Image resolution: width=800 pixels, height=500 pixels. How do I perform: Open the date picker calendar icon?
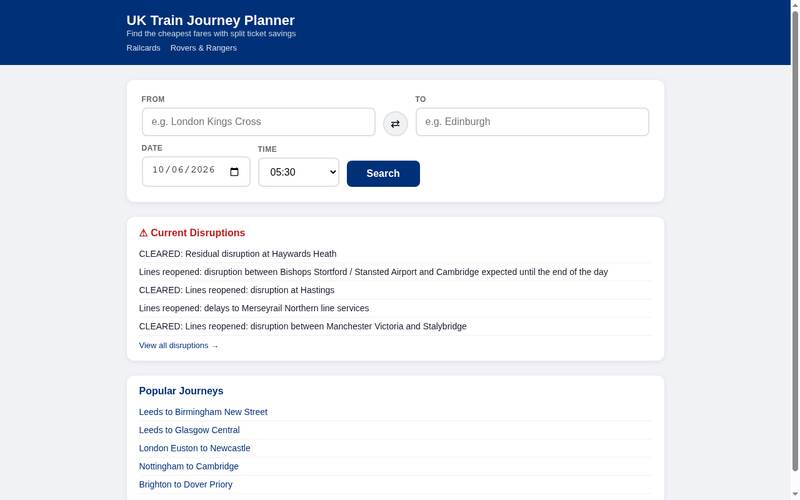point(234,171)
